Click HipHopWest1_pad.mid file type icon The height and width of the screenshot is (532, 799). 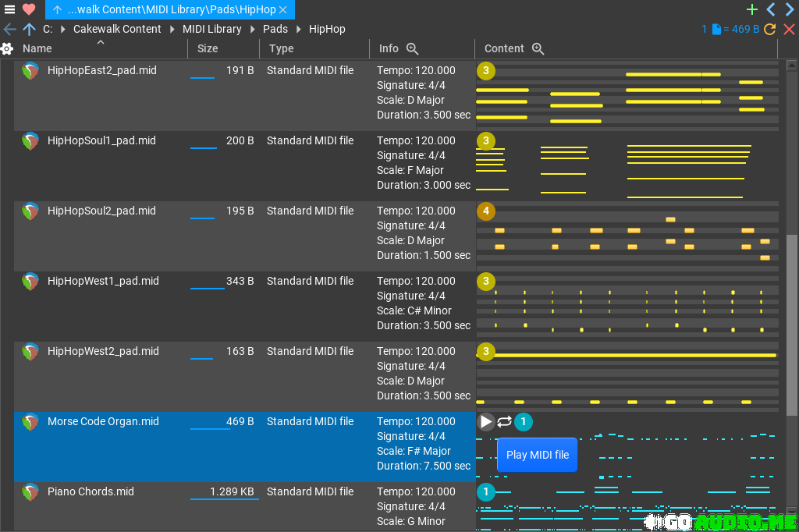coord(30,282)
